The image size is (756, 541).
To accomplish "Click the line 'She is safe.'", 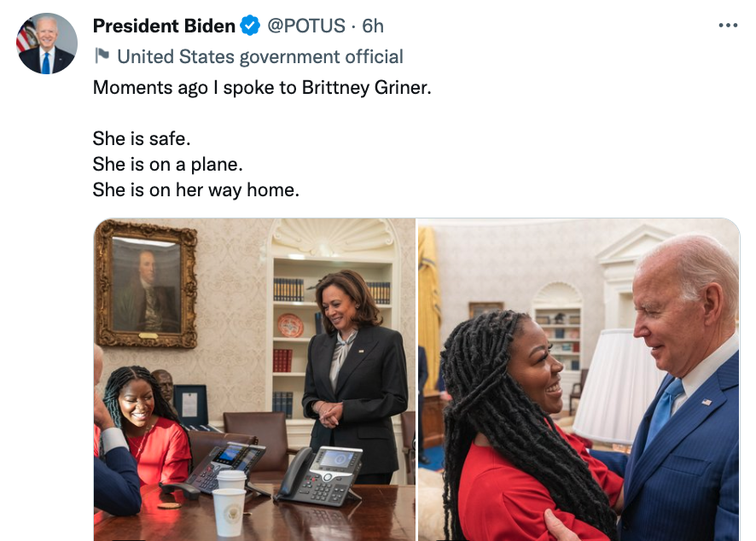I will point(141,138).
